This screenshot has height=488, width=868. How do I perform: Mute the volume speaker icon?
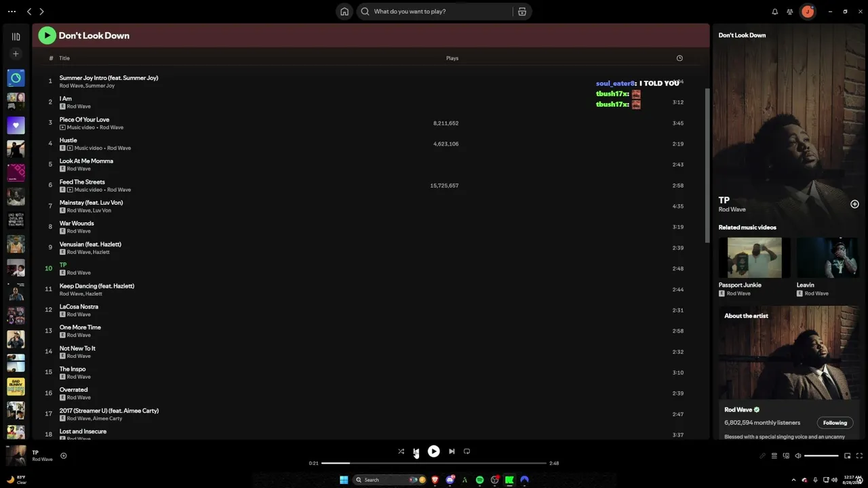(x=798, y=456)
